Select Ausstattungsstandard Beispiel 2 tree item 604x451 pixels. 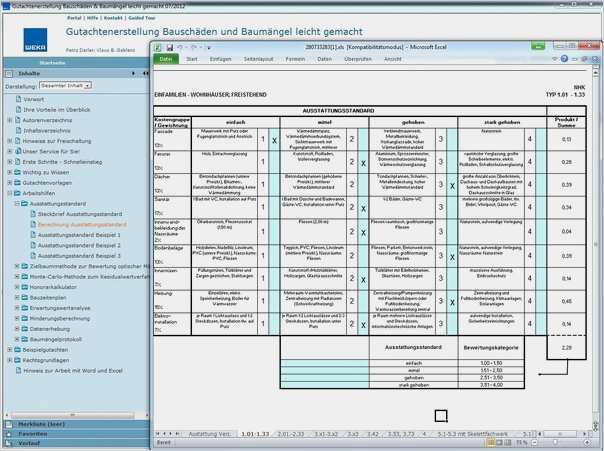pyautogui.click(x=77, y=245)
